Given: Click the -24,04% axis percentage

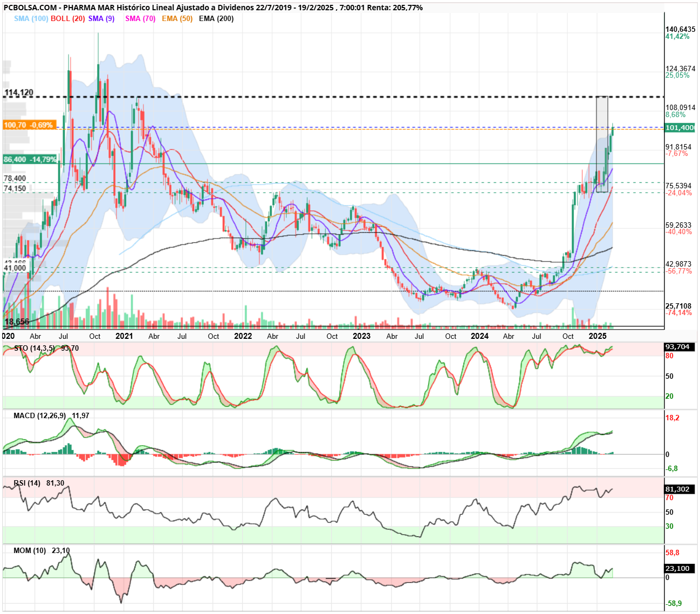Looking at the screenshot, I should coord(679,193).
